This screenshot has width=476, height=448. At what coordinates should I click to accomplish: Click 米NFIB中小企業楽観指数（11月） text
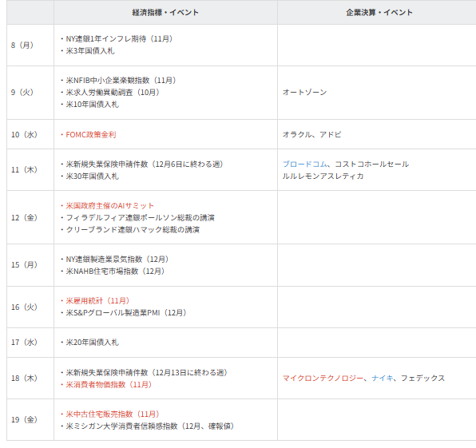click(x=121, y=81)
